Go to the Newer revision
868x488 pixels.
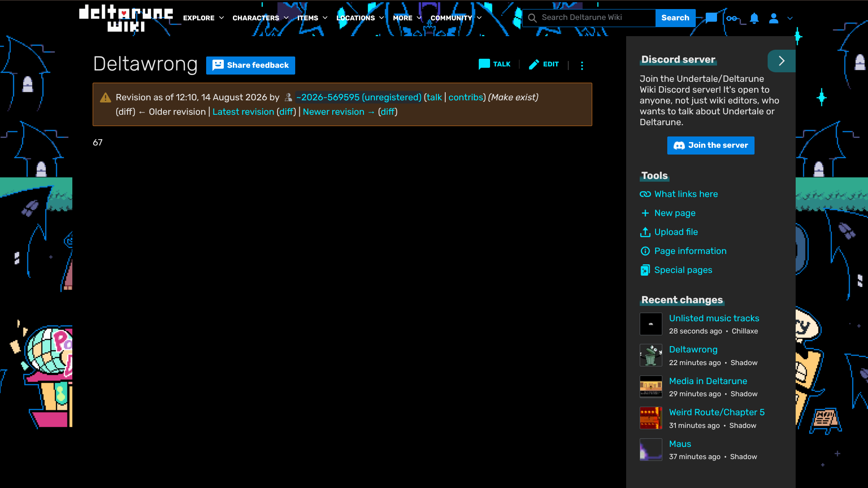tap(339, 112)
